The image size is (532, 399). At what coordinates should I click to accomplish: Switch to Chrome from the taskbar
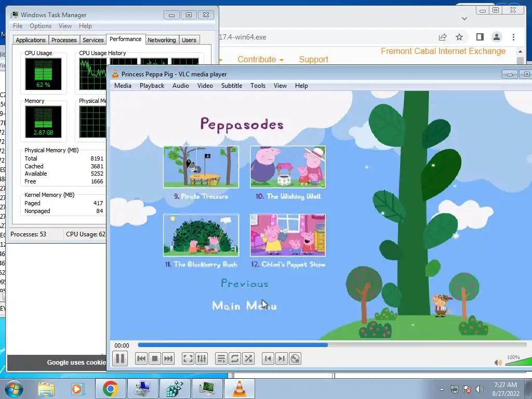[x=110, y=389]
